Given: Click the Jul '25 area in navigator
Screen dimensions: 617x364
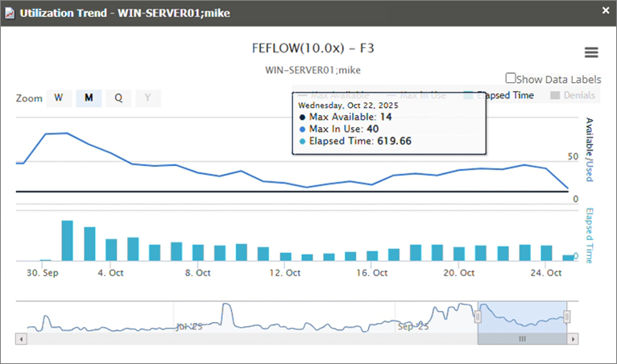Looking at the screenshot, I should tap(188, 327).
